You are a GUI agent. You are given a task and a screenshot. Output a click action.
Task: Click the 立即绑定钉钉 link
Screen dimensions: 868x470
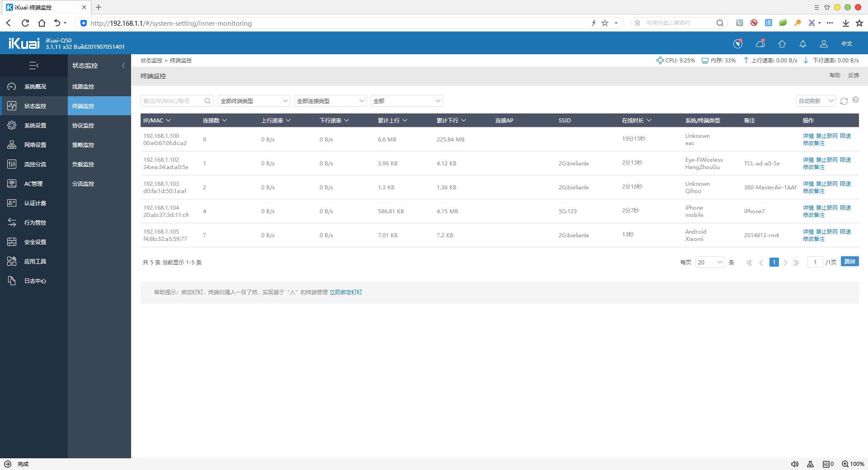coord(345,292)
